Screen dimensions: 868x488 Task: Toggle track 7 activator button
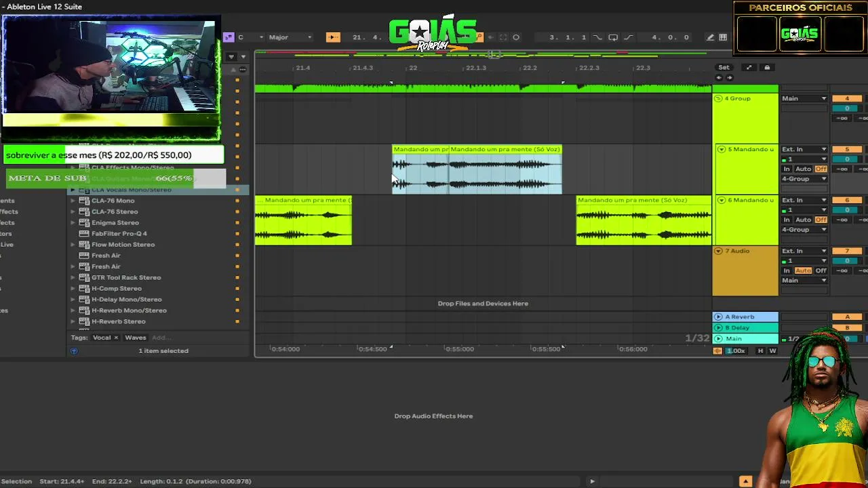[847, 251]
